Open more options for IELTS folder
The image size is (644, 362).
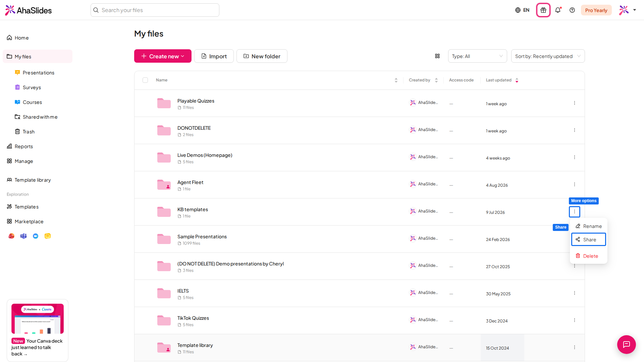[574, 293]
